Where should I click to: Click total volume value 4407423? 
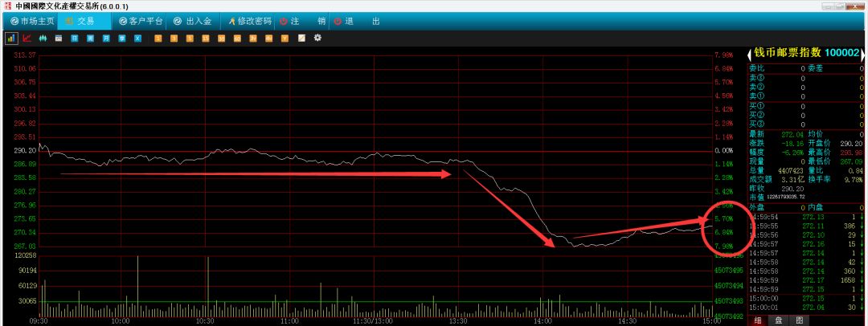coord(792,170)
